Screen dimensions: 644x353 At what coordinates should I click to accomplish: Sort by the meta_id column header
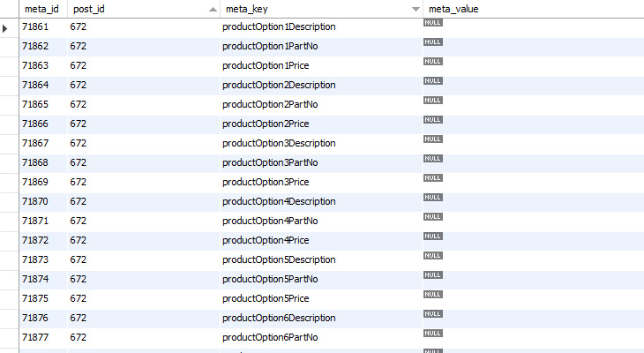(41, 9)
